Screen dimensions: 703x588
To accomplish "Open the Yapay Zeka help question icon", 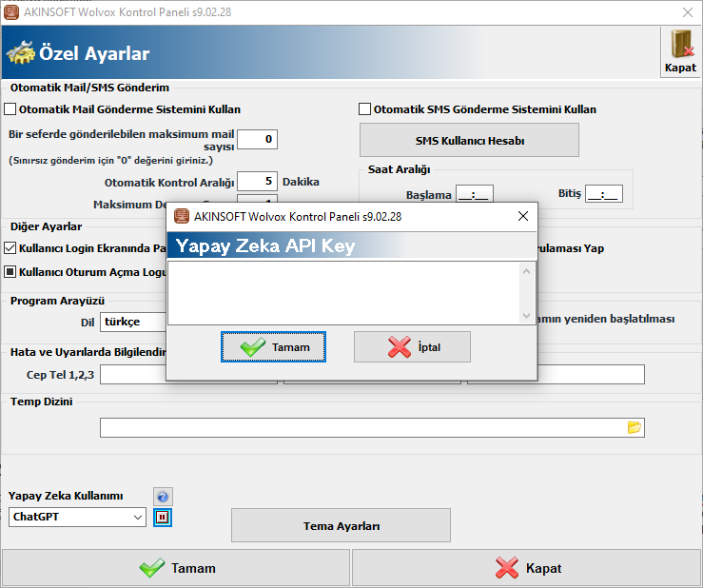I will pos(163,497).
